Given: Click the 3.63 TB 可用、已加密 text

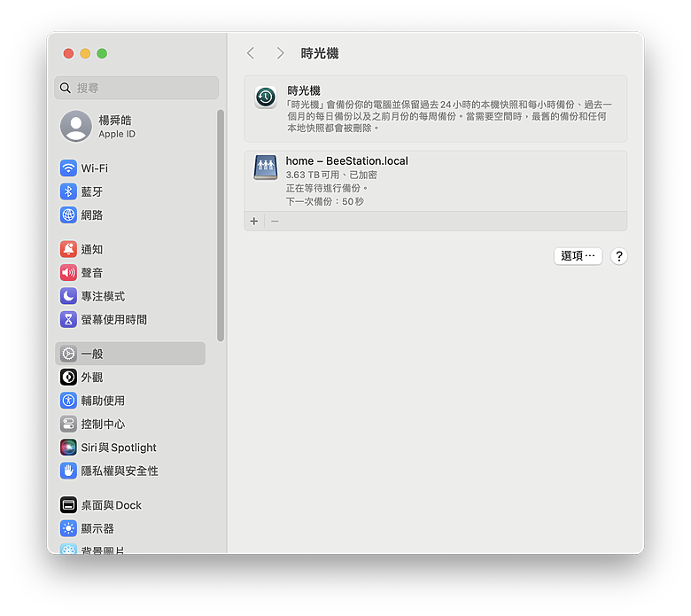Looking at the screenshot, I should click(331, 175).
